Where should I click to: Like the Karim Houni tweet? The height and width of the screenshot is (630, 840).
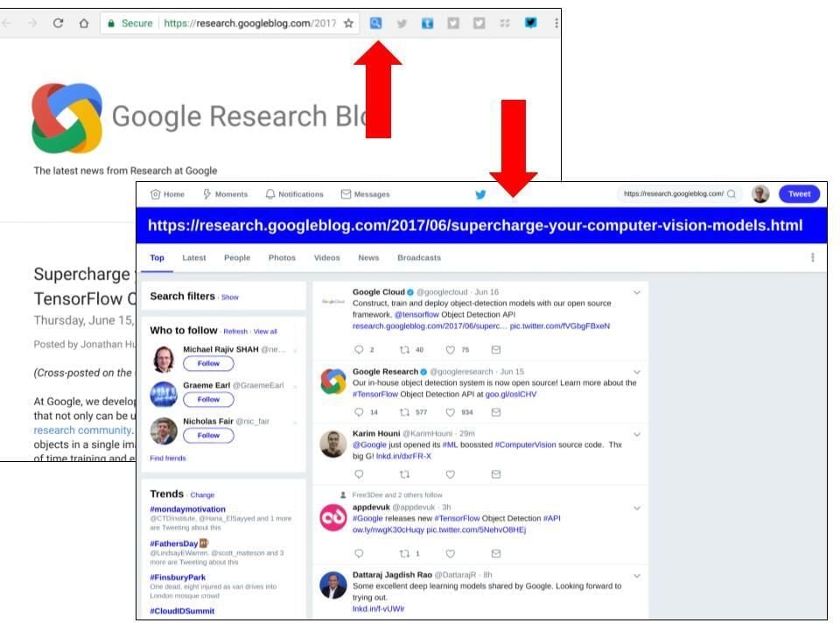(451, 474)
